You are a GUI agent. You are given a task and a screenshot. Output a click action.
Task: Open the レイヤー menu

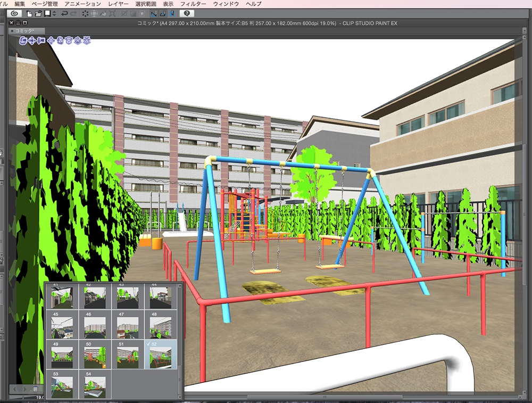tap(120, 3)
